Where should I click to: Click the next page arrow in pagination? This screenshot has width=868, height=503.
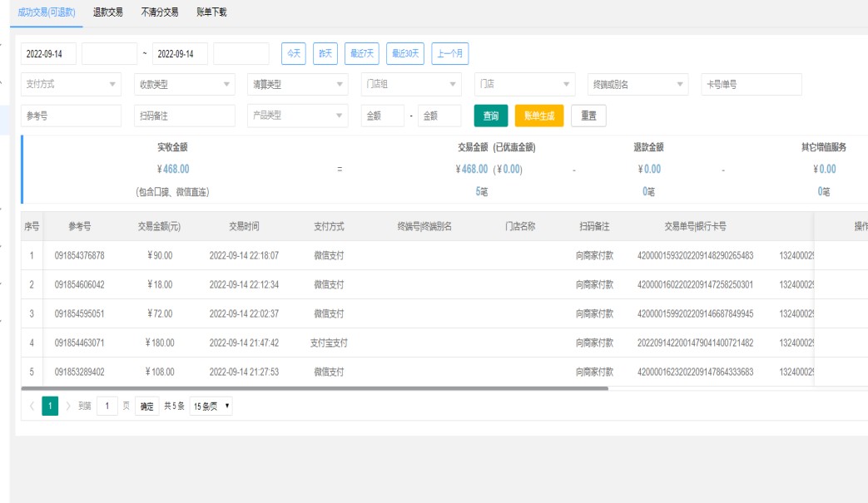click(x=68, y=407)
